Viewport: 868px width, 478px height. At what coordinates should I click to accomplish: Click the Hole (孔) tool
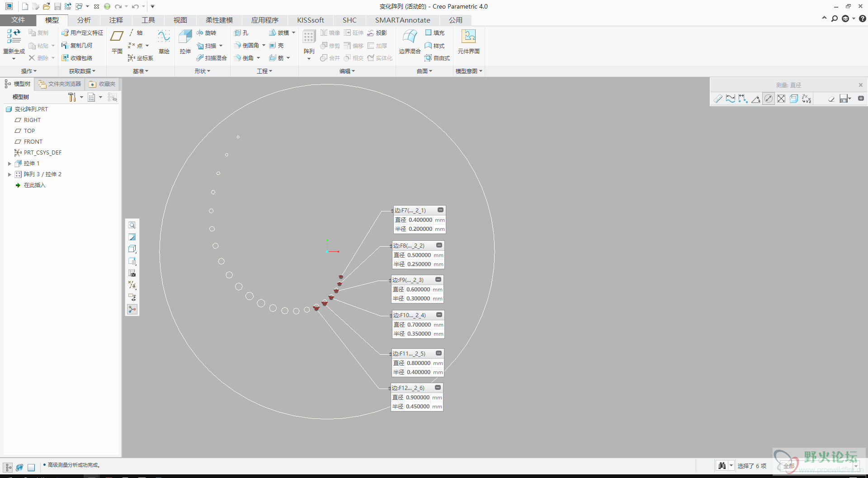(x=241, y=33)
